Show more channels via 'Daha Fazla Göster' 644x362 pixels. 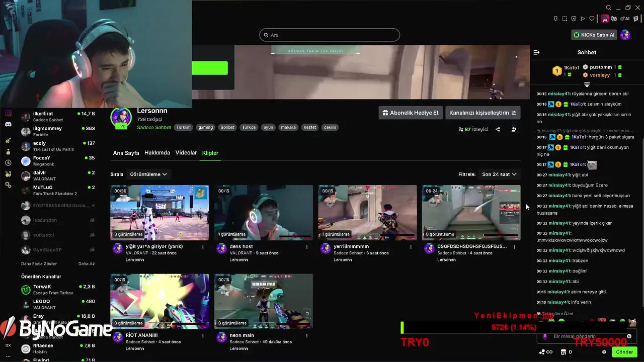[x=39, y=263]
